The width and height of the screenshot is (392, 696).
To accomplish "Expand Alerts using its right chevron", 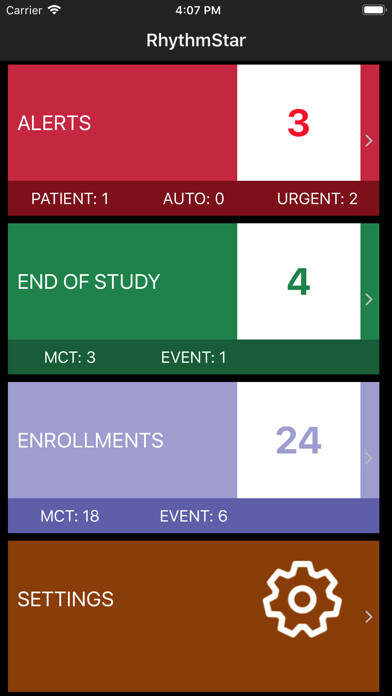I will tap(368, 141).
